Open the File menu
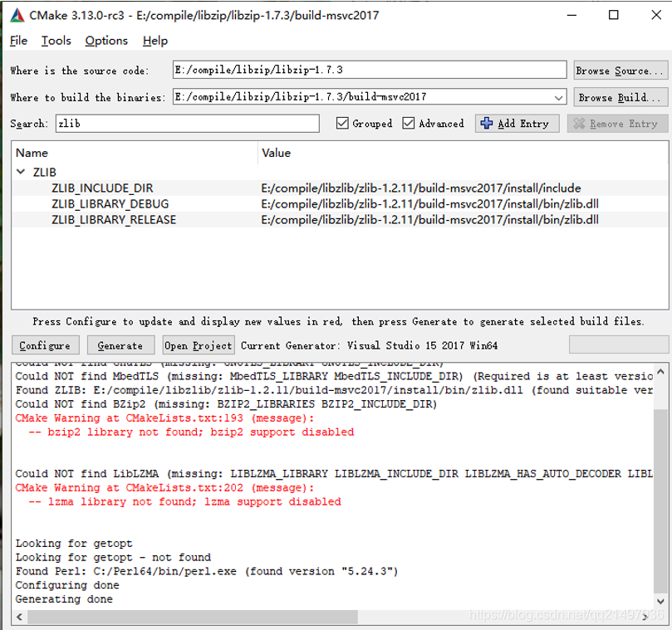 [x=18, y=41]
